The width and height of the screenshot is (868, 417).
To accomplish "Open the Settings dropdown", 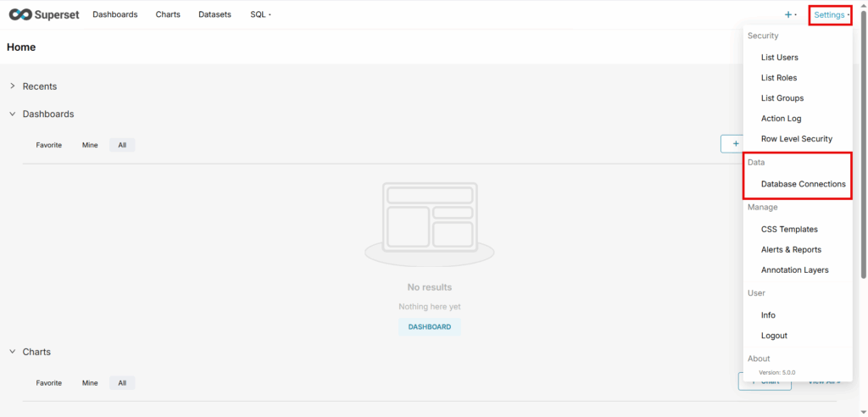I will pyautogui.click(x=830, y=14).
